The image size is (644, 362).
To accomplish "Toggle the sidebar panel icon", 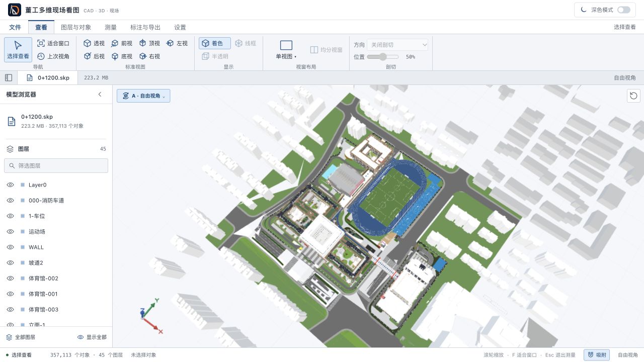I will 9,77.
